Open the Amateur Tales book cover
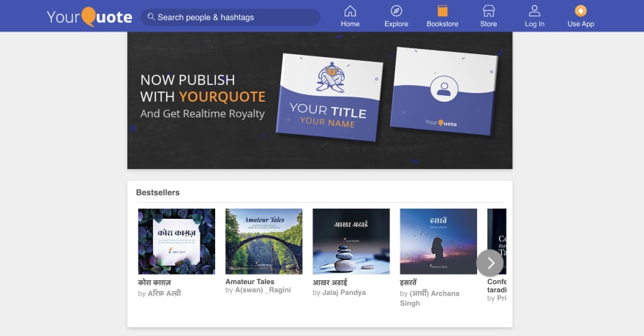This screenshot has width=644, height=336. (x=264, y=242)
